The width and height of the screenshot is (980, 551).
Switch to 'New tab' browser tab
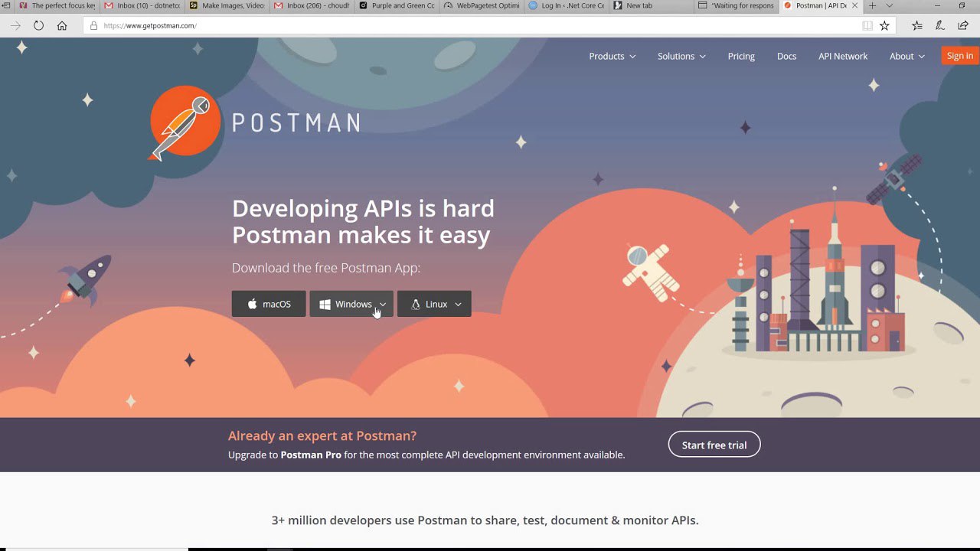(x=652, y=5)
